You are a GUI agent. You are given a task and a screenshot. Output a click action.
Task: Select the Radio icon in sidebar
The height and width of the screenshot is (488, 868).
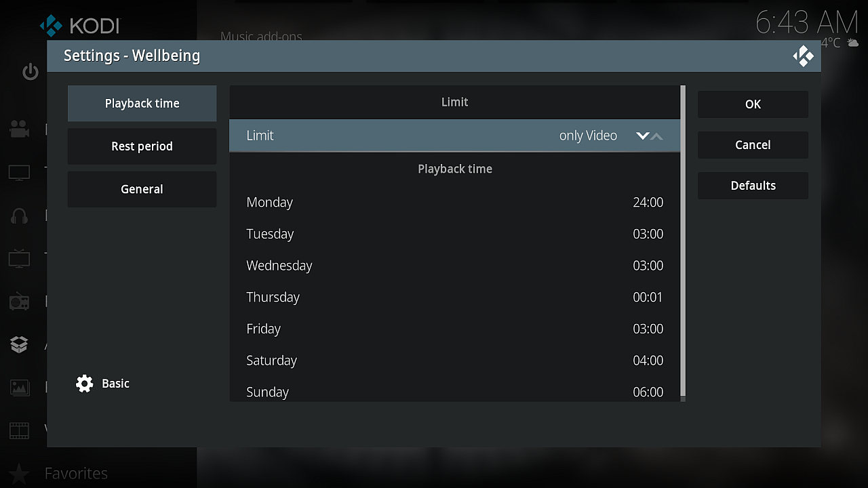click(19, 302)
